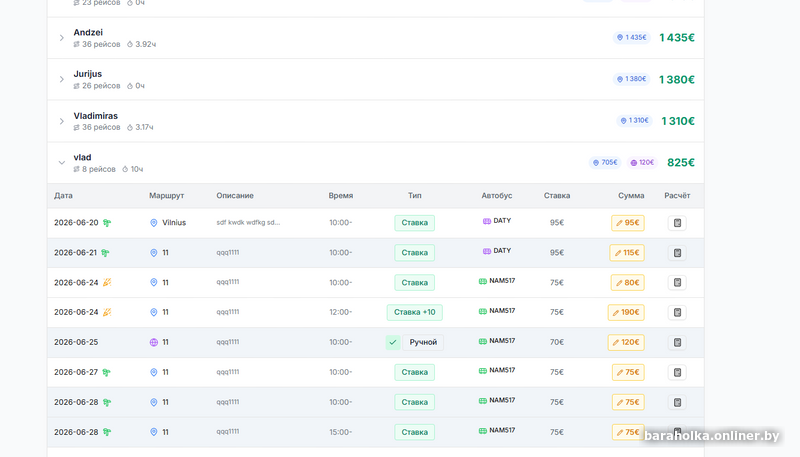Click Andzei's 1 435€ route badge
Screen dimensions: 800x457
[632, 38]
